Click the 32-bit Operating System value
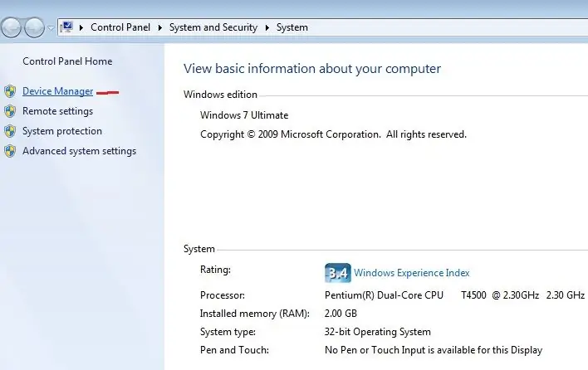The image size is (588, 370). [x=378, y=332]
